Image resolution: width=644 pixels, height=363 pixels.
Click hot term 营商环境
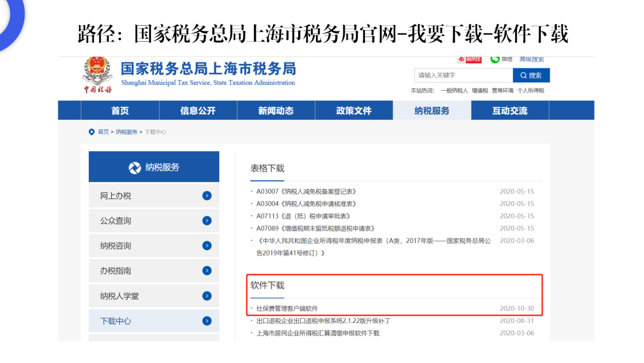[503, 90]
